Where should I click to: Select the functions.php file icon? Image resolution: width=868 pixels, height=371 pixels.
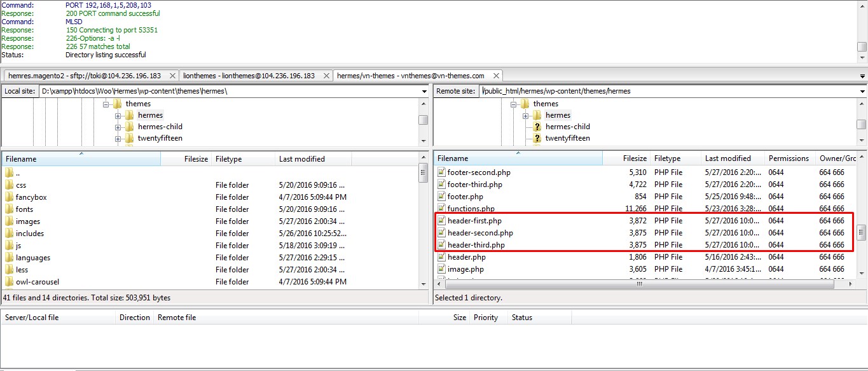(x=441, y=209)
